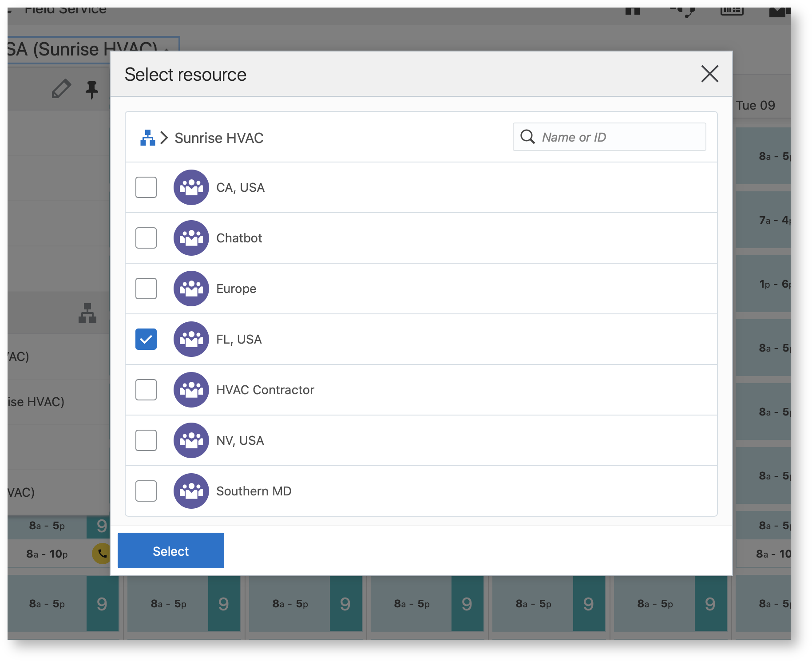Viewport: 812px width, 661px height.
Task: Select the edit pencil icon
Action: click(x=61, y=89)
